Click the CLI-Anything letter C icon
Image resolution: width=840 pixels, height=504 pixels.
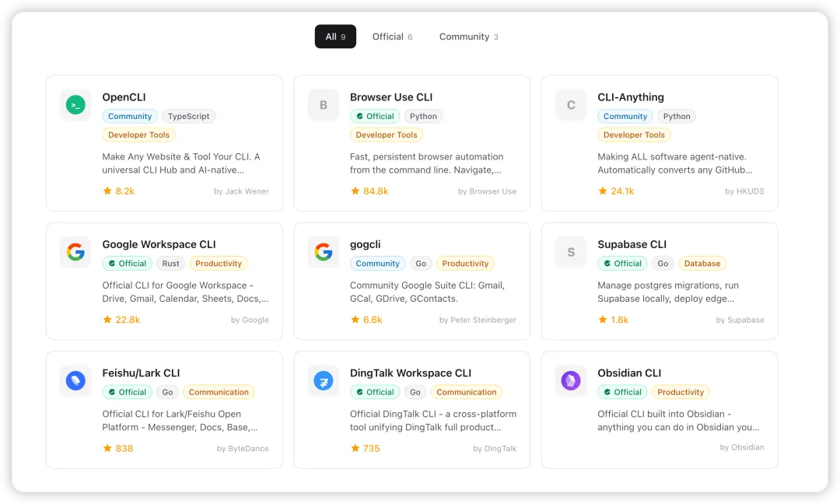(x=571, y=105)
